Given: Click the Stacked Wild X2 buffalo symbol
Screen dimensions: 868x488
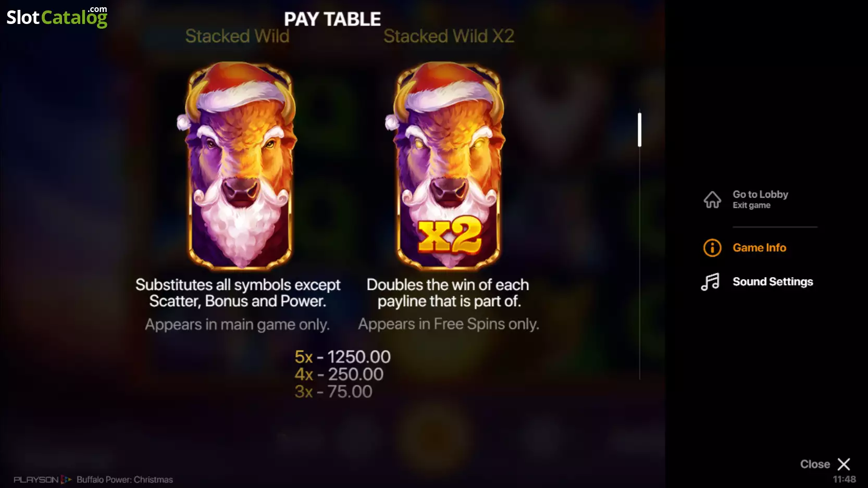Looking at the screenshot, I should pyautogui.click(x=448, y=166).
